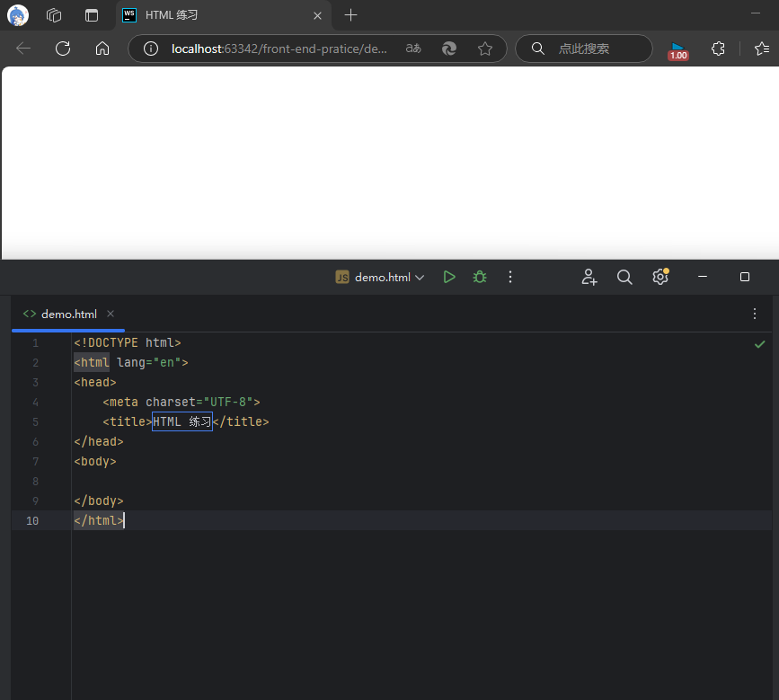Go back in the browser
779x700 pixels.
pyautogui.click(x=23, y=49)
